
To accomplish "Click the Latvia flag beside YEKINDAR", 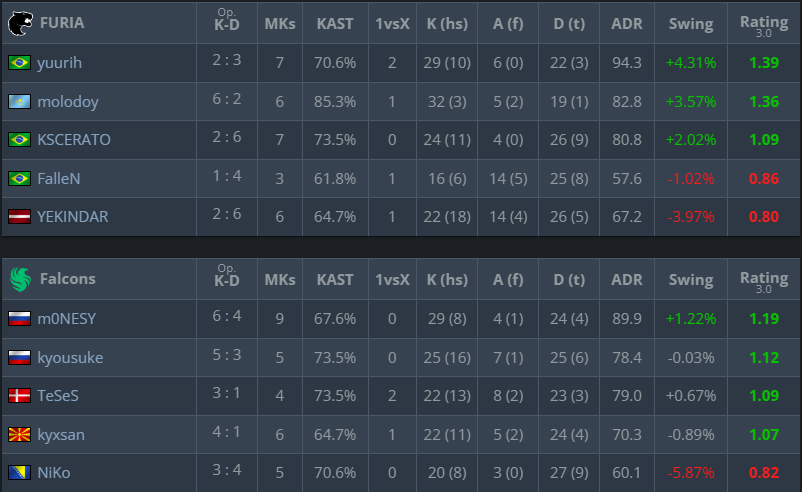I will (x=18, y=217).
